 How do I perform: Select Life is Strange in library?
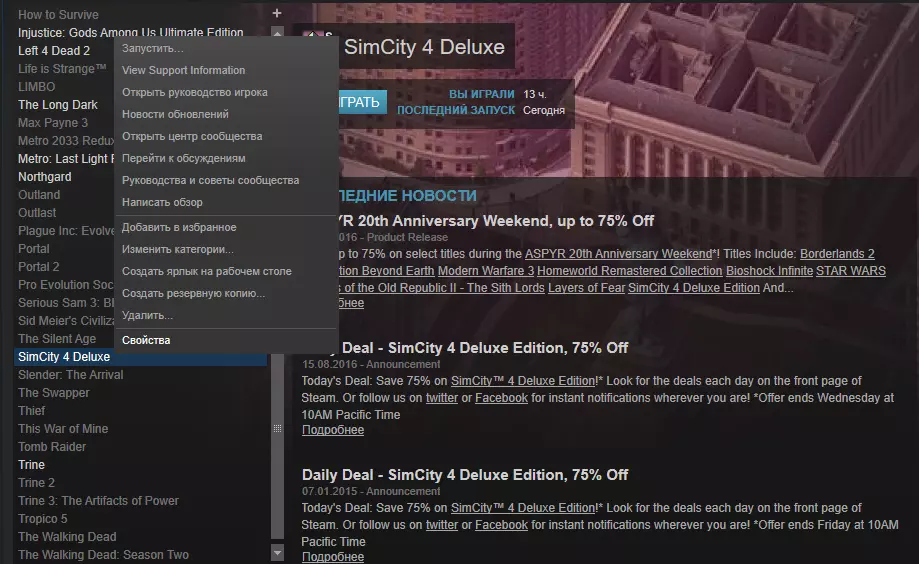click(x=62, y=69)
